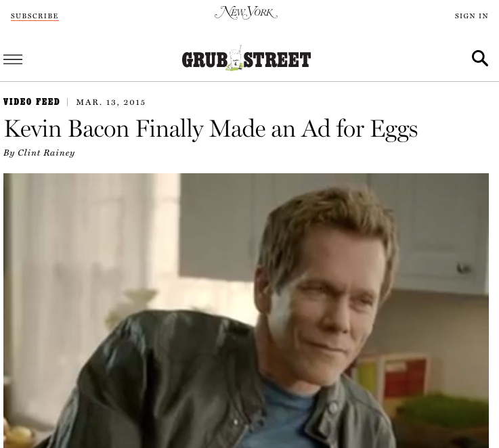Open the Kevin Bacon eggs ad headline
The image size is (499, 448).
pos(211,129)
